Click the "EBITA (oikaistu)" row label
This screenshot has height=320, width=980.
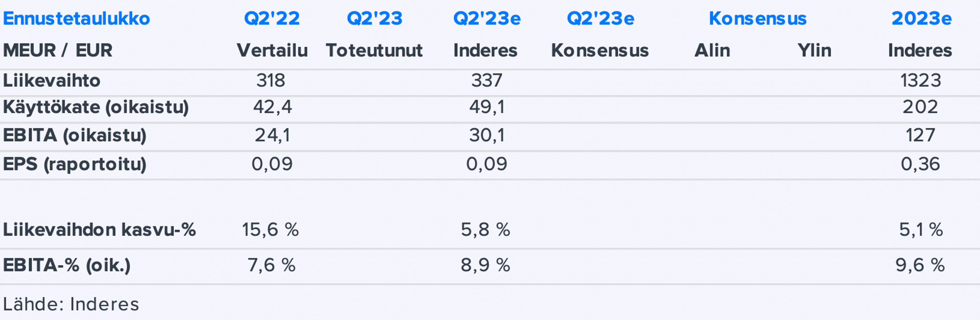[x=75, y=135]
